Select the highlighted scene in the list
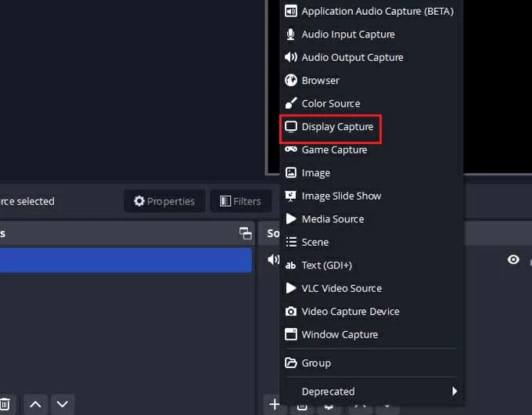The width and height of the screenshot is (532, 415). pos(125,260)
